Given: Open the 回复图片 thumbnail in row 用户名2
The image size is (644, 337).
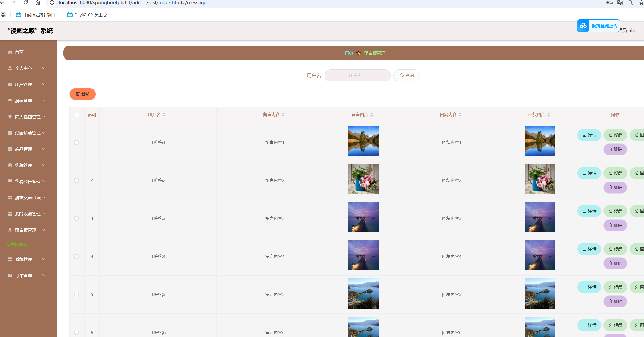Looking at the screenshot, I should coord(540,179).
